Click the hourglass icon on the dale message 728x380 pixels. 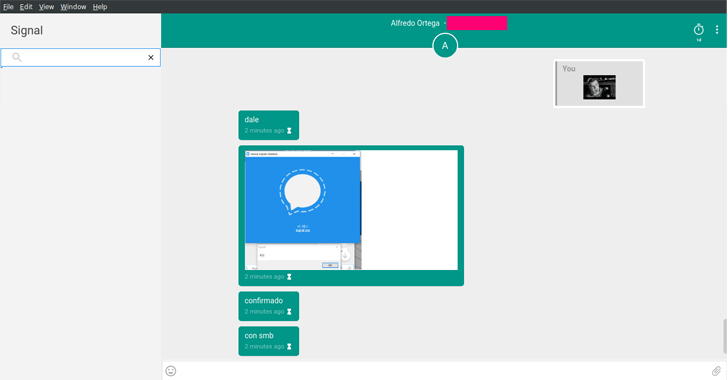point(289,131)
